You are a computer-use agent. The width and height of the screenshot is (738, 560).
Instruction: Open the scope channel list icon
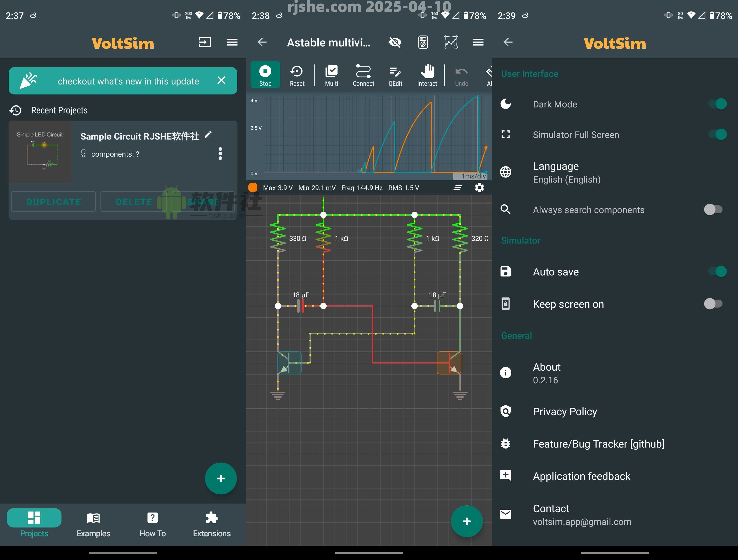click(458, 187)
